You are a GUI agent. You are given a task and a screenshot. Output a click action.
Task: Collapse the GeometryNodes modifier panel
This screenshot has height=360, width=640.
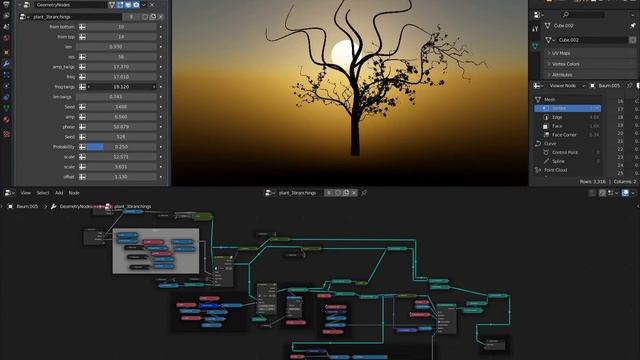point(19,5)
